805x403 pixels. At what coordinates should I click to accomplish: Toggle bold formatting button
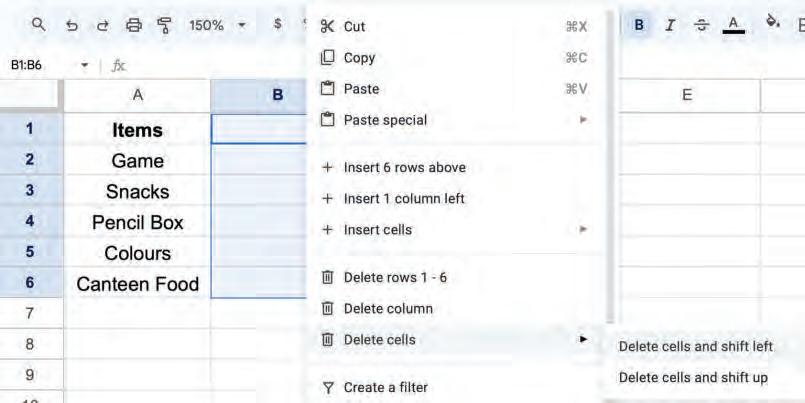pos(639,24)
